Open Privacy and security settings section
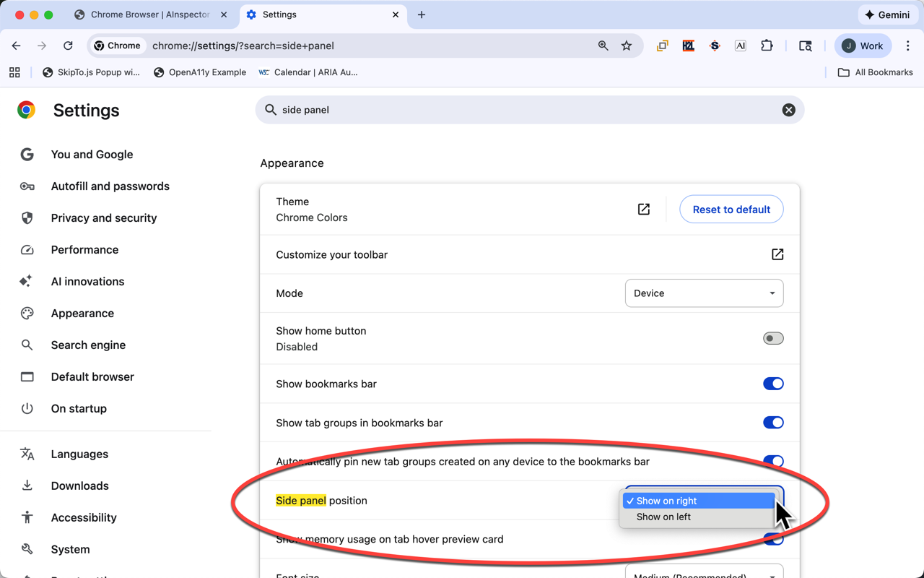924x578 pixels. point(103,218)
